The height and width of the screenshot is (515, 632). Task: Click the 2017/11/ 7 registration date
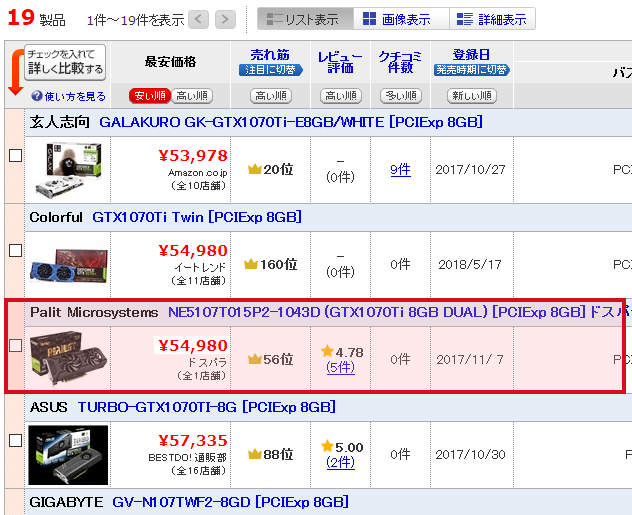pos(470,359)
